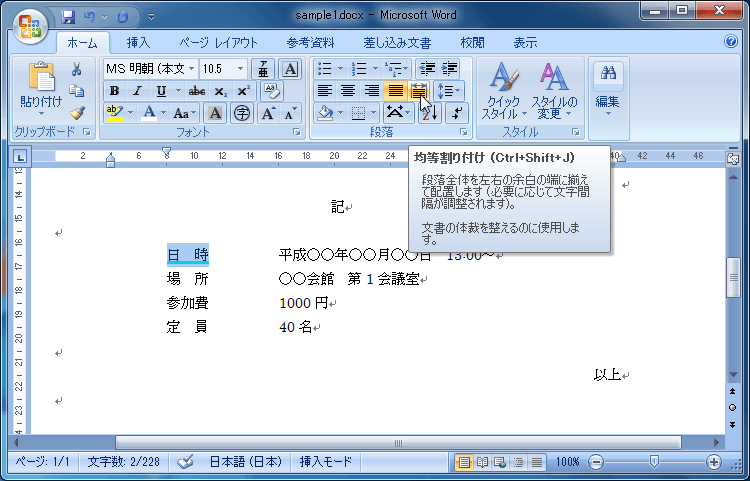Viewport: 750px width, 481px height.
Task: Clear formatting eraser icon
Action: (x=272, y=90)
